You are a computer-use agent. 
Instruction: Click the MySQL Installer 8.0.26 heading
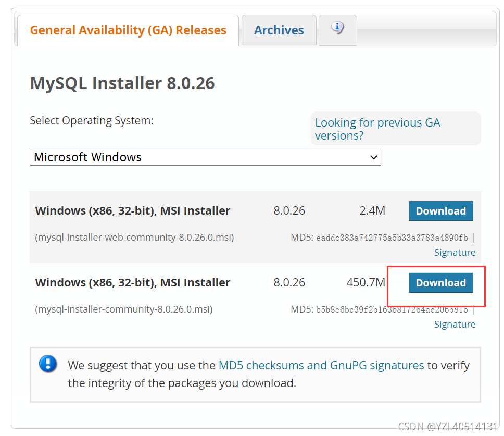tap(122, 83)
